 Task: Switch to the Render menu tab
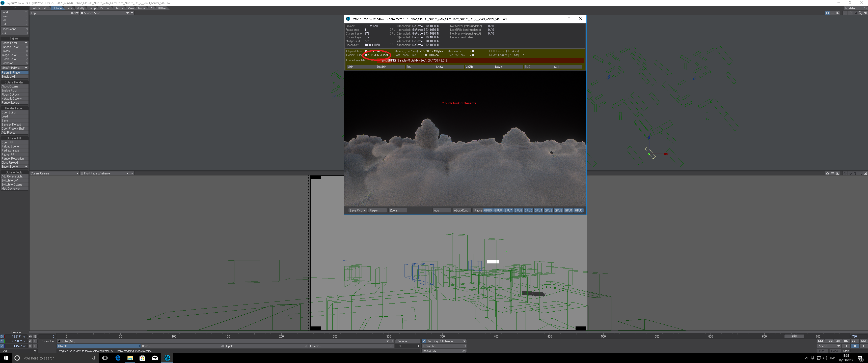tap(119, 8)
